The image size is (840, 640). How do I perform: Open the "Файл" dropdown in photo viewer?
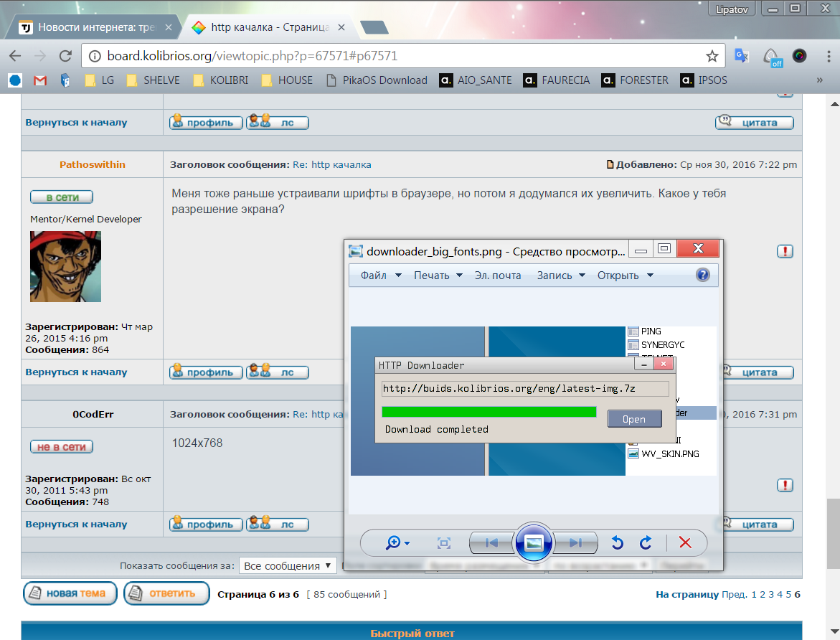pyautogui.click(x=380, y=276)
